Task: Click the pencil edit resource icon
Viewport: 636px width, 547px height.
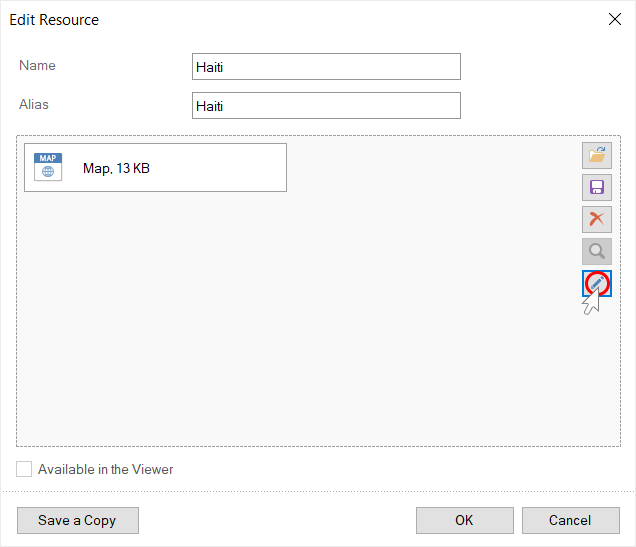Action: click(597, 283)
